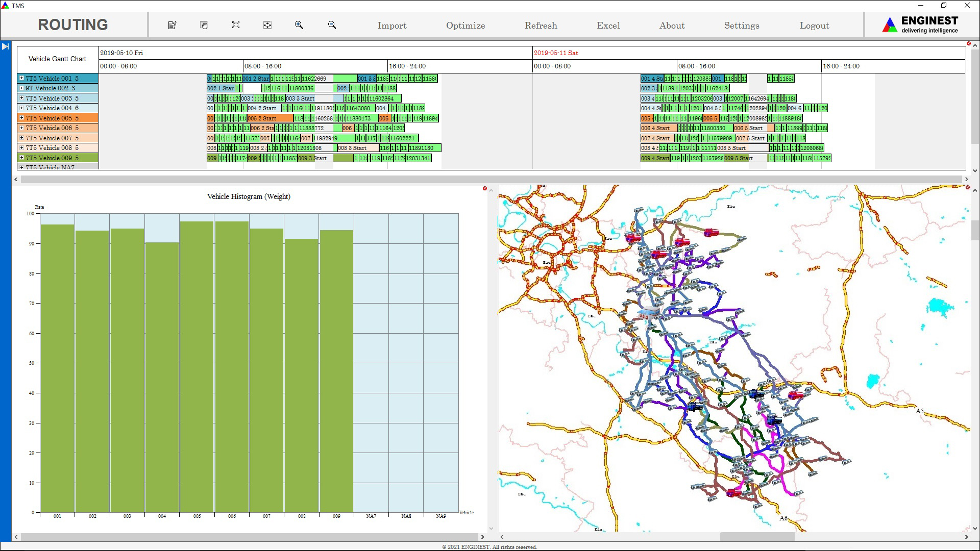Open the Settings menu
The image size is (980, 551).
tap(741, 26)
